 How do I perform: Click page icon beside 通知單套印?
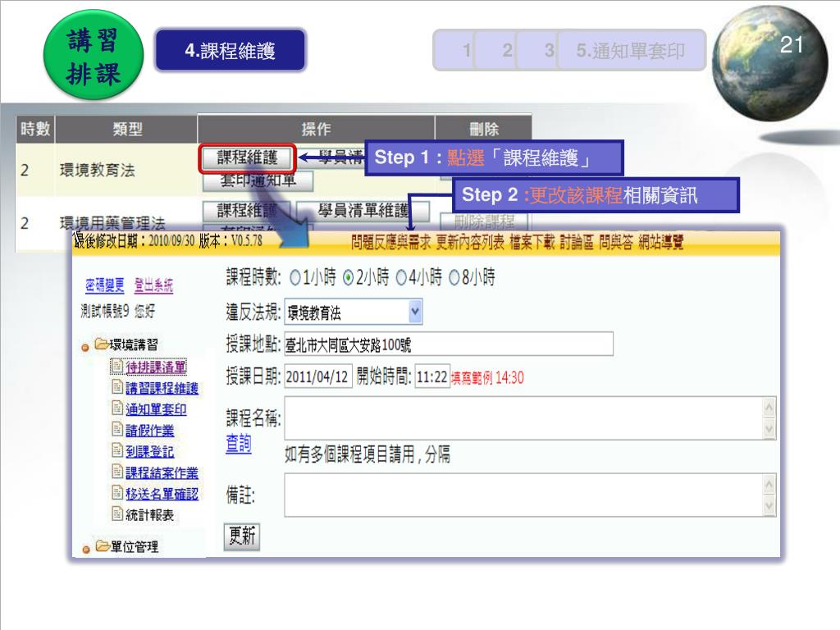coord(117,408)
